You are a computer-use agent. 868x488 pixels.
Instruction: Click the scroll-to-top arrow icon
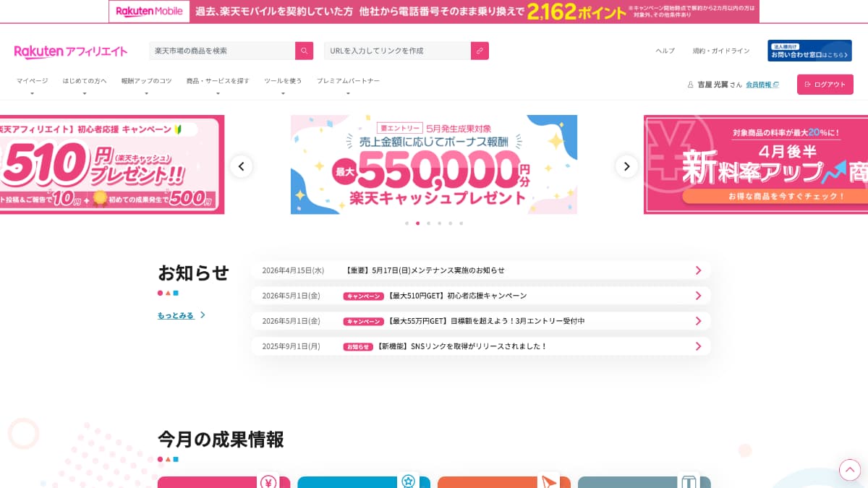[x=850, y=470]
